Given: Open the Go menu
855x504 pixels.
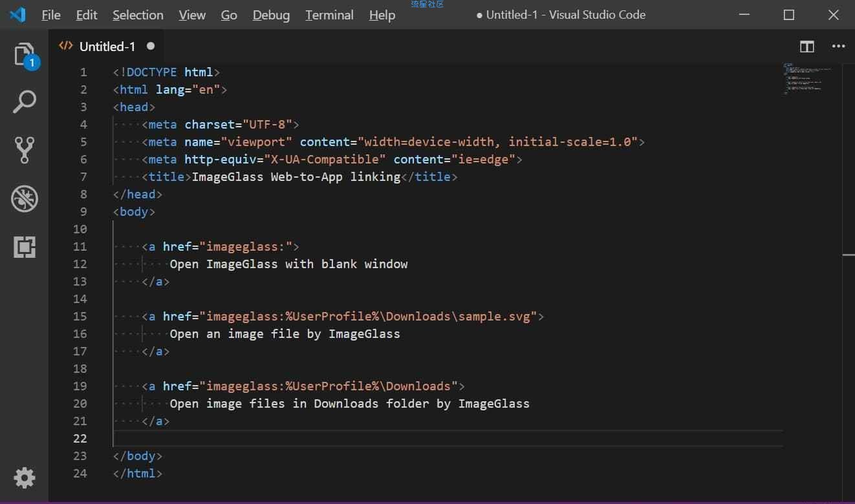Looking at the screenshot, I should [x=229, y=15].
